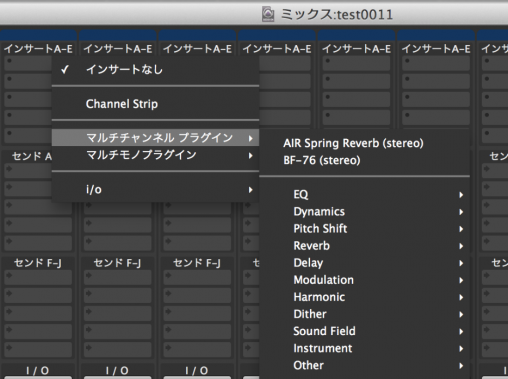Viewport: 508px width, 379px height.
Task: Expand the Dither plugin category
Action: 365,314
